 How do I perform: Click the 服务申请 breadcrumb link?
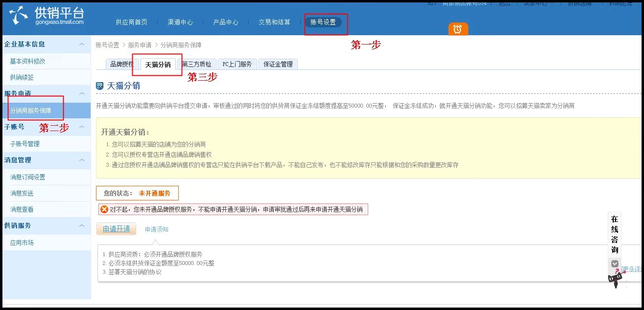140,45
